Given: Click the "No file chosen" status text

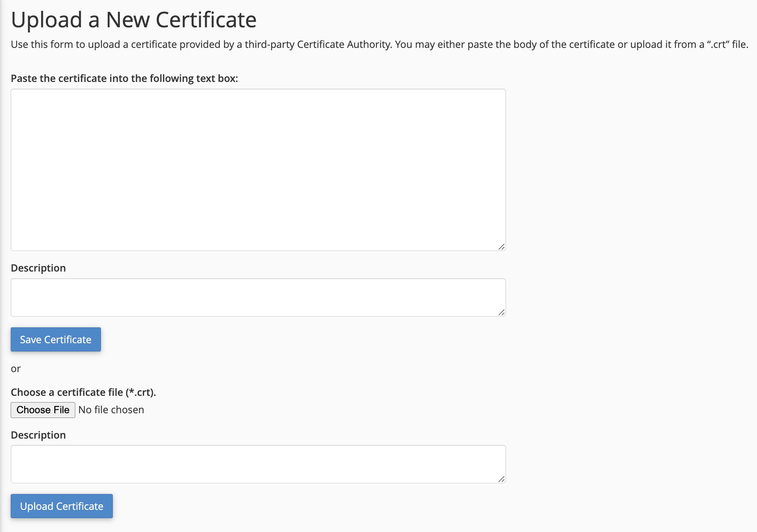Looking at the screenshot, I should point(111,410).
